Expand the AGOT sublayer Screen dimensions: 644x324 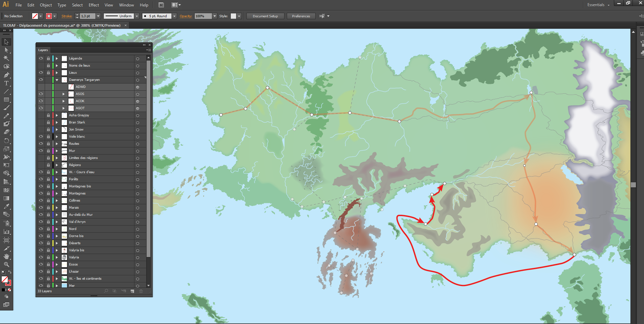[x=64, y=108]
